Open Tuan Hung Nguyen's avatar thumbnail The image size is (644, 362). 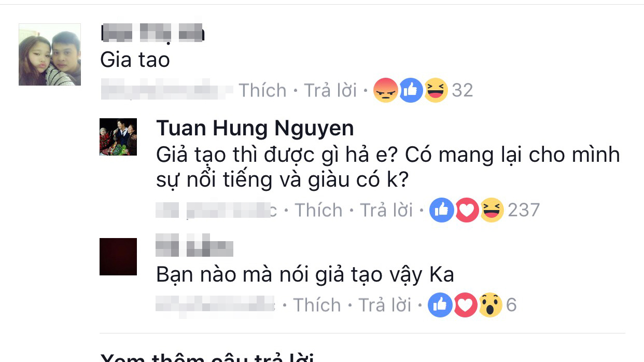pos(118,137)
